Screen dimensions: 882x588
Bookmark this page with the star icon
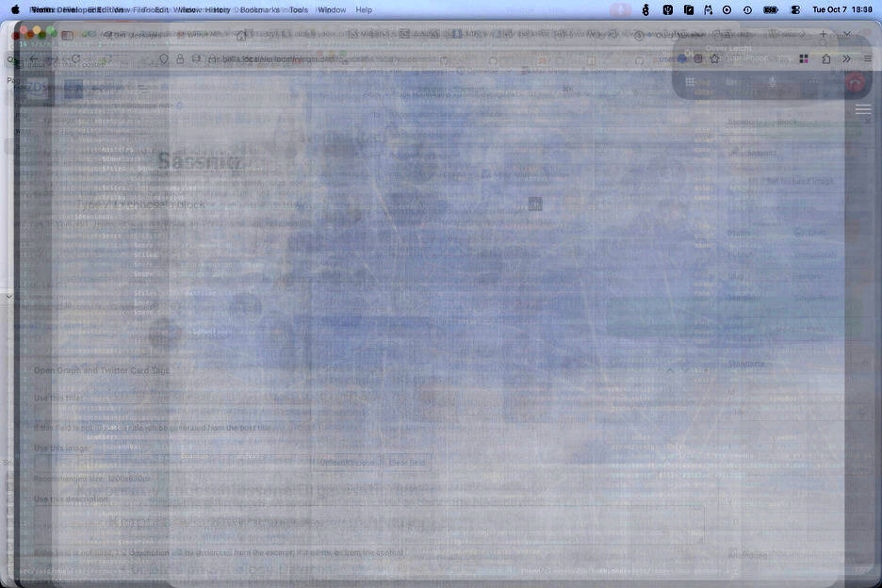[714, 58]
